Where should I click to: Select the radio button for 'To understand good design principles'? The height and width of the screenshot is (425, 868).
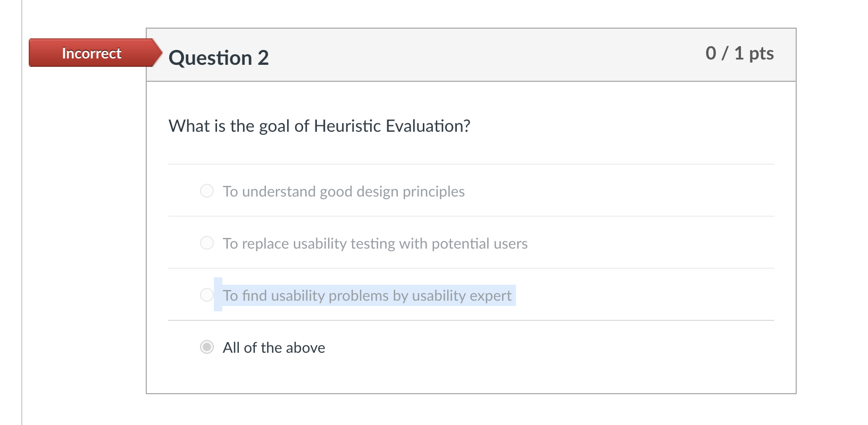pyautogui.click(x=206, y=190)
